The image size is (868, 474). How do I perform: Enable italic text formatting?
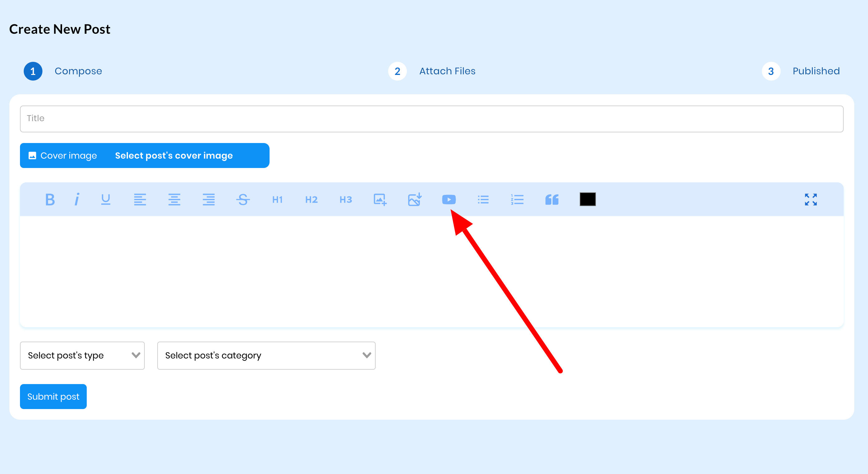pyautogui.click(x=78, y=199)
